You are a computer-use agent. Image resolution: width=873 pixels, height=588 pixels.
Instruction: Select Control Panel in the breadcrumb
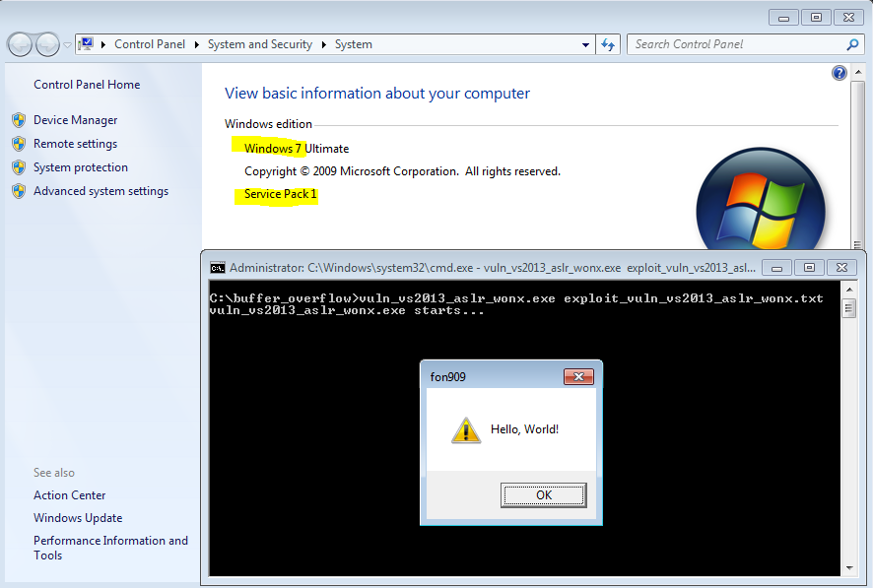point(149,44)
